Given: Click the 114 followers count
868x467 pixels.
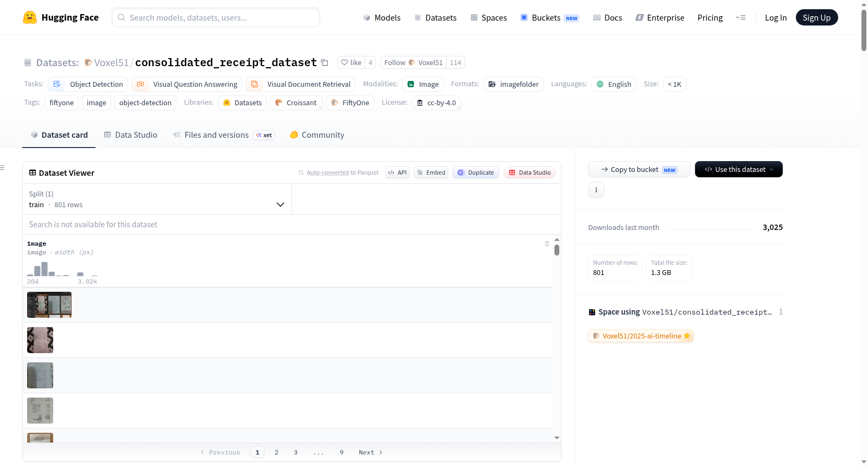Looking at the screenshot, I should [456, 62].
